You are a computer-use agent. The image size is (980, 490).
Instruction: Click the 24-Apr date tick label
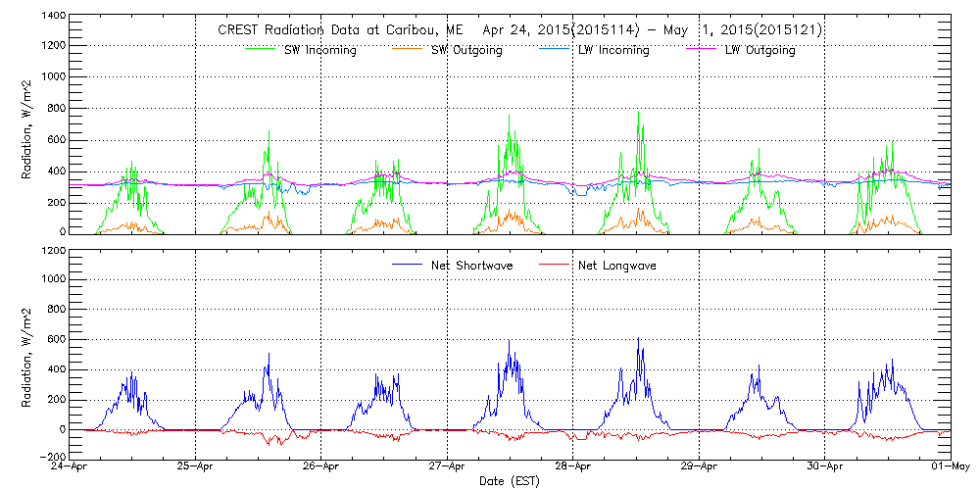pos(71,467)
